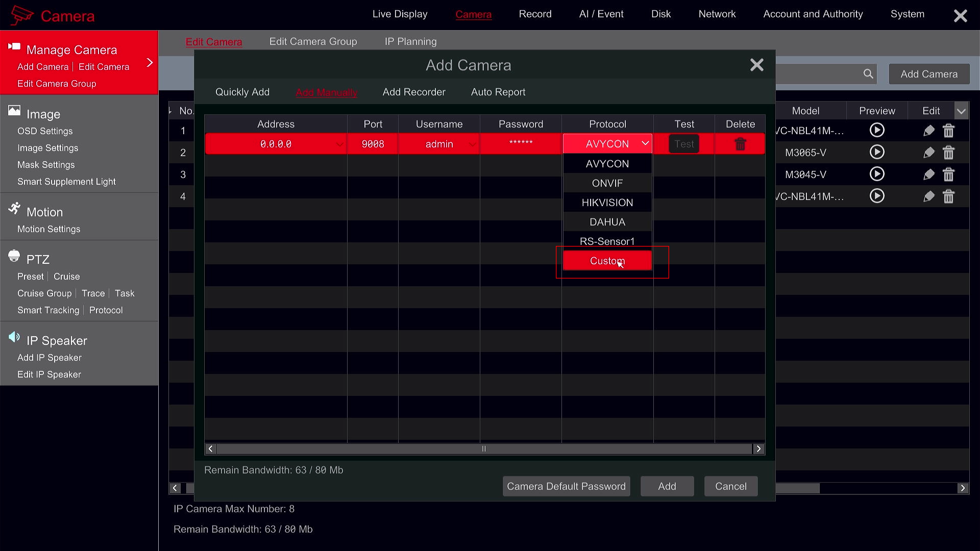The width and height of the screenshot is (980, 551).
Task: Play preview for camera M3065-V
Action: 876,152
